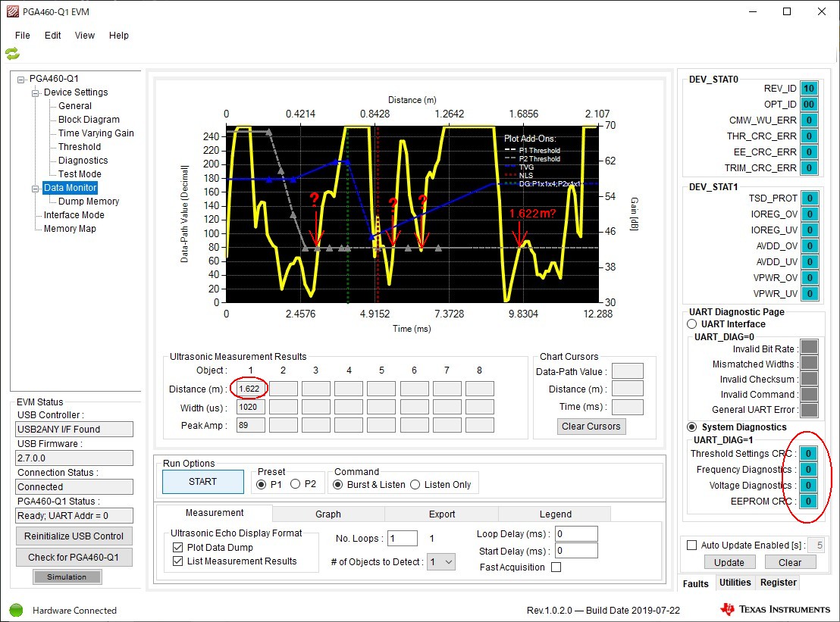Collapse the Device Settings tree node
The image size is (840, 622).
(x=36, y=93)
